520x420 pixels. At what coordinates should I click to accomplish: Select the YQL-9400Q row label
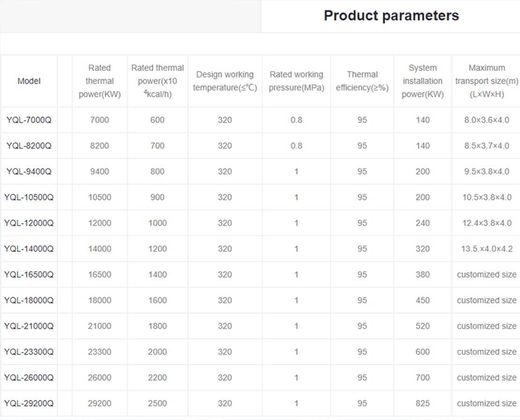coord(29,171)
